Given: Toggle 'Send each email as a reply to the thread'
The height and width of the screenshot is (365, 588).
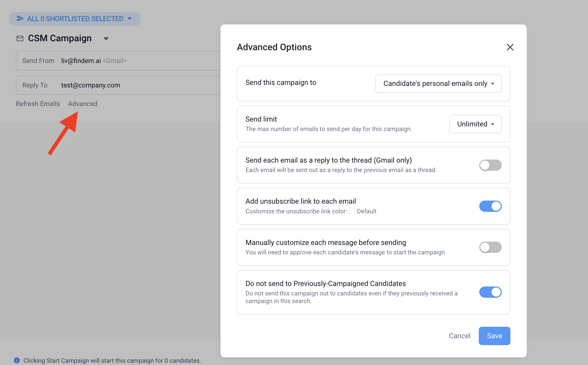Looking at the screenshot, I should [x=490, y=165].
